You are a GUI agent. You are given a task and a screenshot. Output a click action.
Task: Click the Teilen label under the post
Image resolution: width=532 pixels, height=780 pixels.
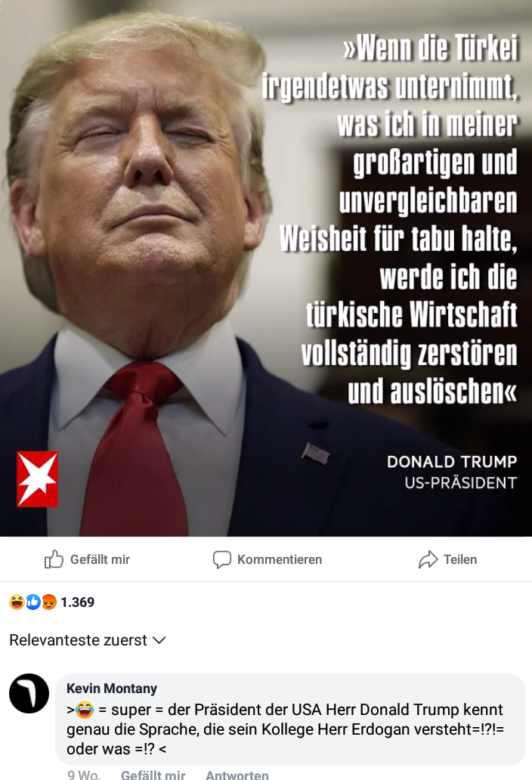click(x=460, y=559)
